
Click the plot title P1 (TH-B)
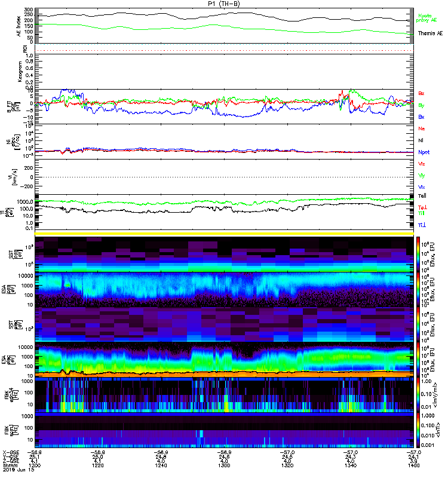[x=223, y=4]
